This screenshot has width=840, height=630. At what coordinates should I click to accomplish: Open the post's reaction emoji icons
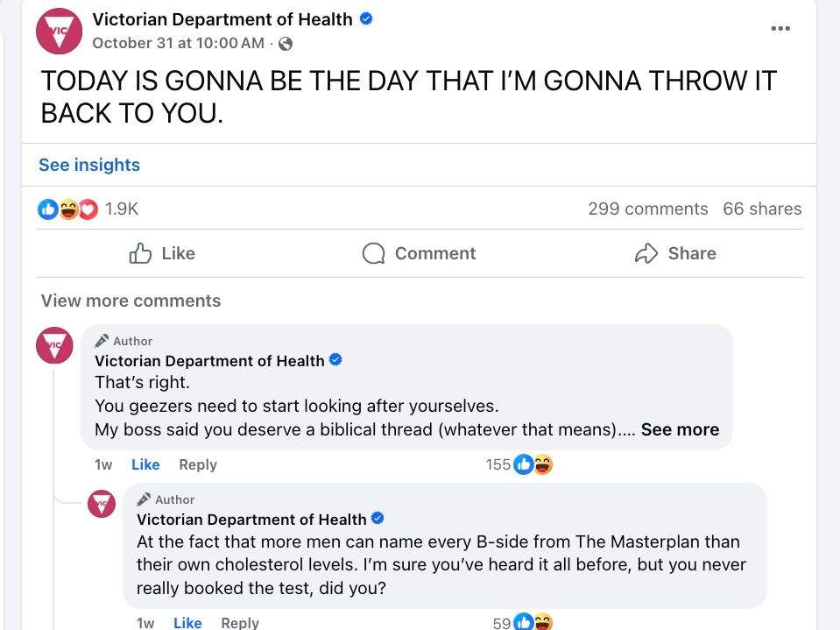[68, 209]
